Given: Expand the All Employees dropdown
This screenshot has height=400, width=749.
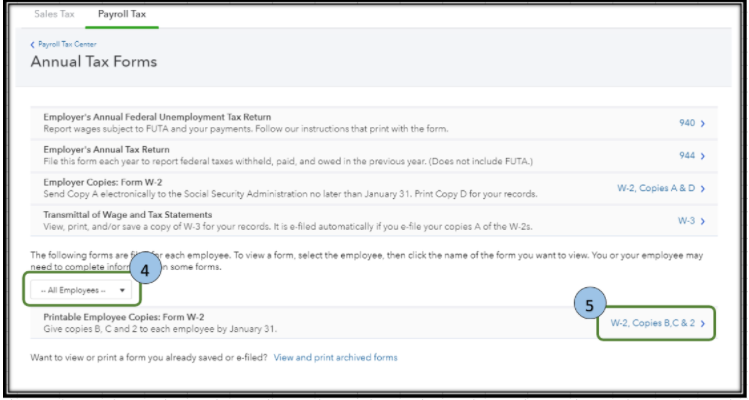Looking at the screenshot, I should click(82, 290).
